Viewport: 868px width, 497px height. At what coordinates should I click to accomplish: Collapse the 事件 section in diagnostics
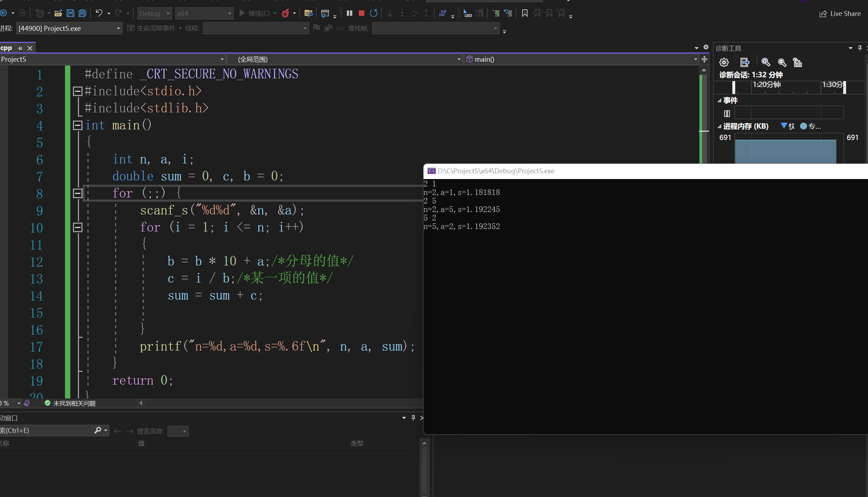click(x=719, y=101)
